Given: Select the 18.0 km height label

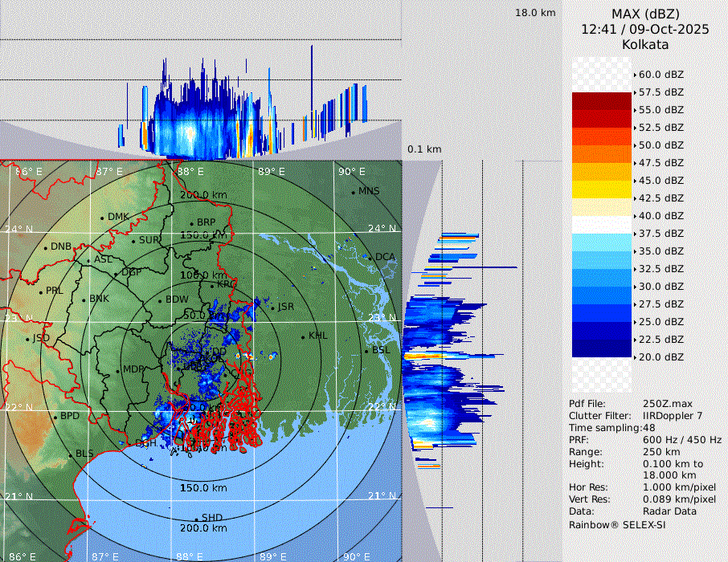Looking at the screenshot, I should click(x=535, y=13).
